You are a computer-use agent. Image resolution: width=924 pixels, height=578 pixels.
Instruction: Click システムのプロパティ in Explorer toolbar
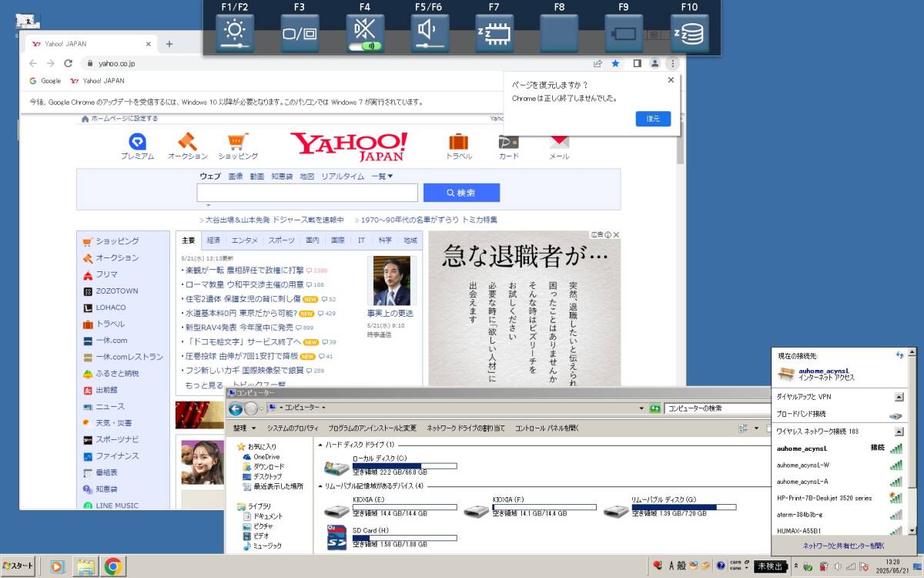[293, 428]
